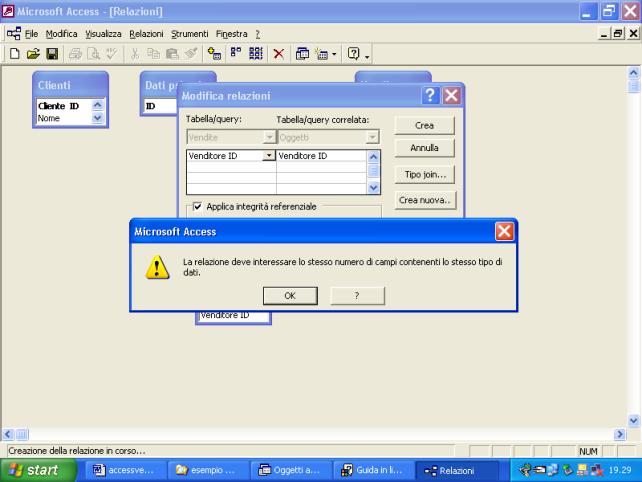Viewport: 642px width, 482px height.
Task: Click OK in the Microsoft Access warning
Action: tap(290, 296)
